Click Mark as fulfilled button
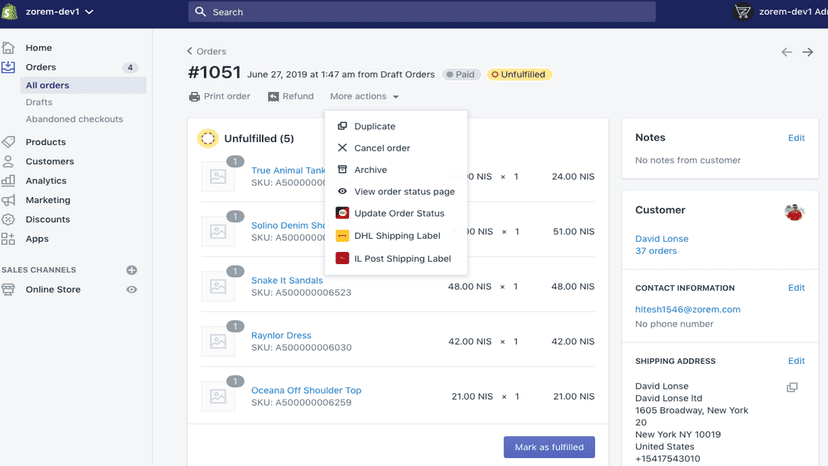 point(549,447)
